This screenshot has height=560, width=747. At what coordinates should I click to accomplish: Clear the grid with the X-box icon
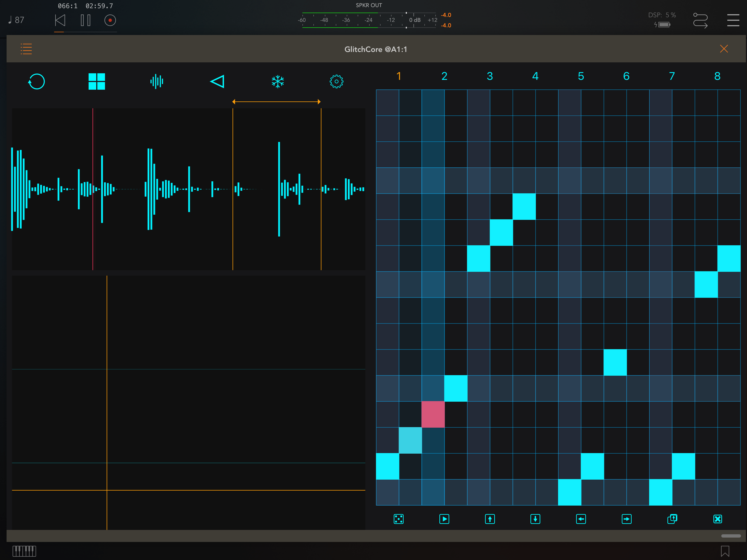click(718, 519)
